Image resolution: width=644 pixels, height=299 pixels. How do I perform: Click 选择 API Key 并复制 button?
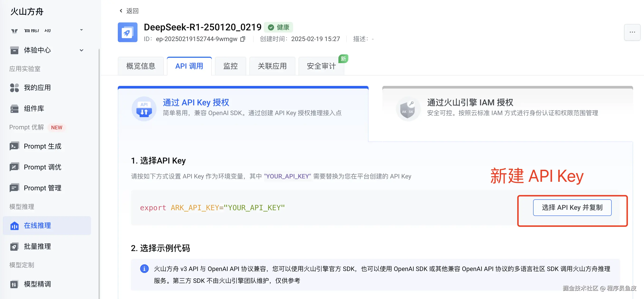click(x=572, y=207)
